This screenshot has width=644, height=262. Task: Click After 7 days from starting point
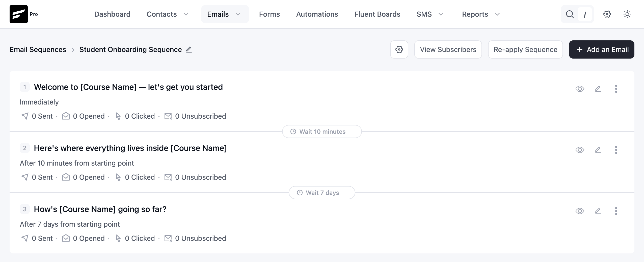(x=70, y=224)
